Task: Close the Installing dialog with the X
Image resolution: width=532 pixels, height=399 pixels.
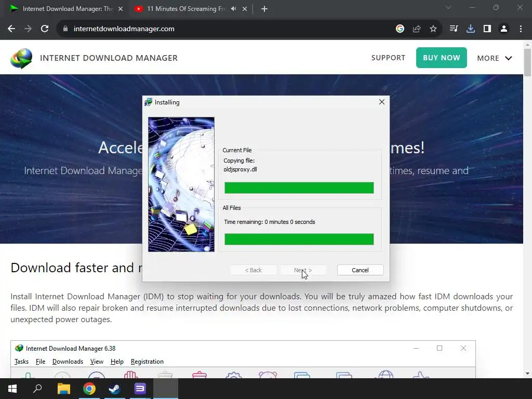Action: click(382, 102)
